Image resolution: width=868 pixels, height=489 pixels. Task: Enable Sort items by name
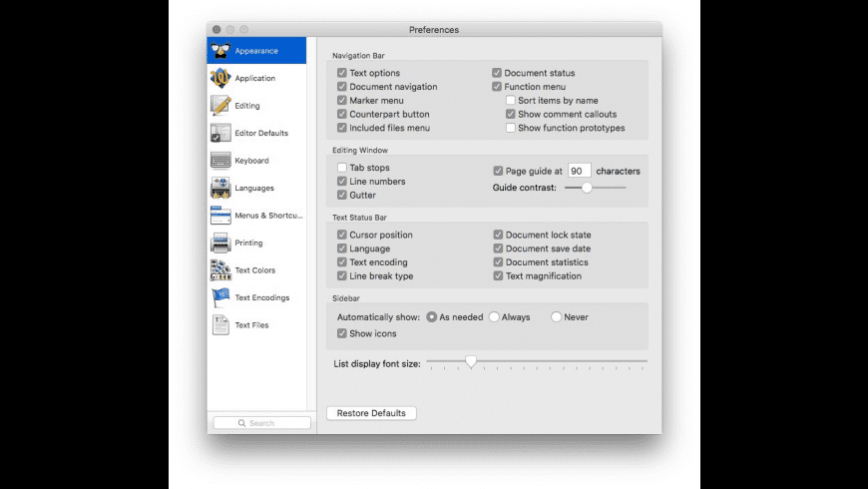[511, 100]
